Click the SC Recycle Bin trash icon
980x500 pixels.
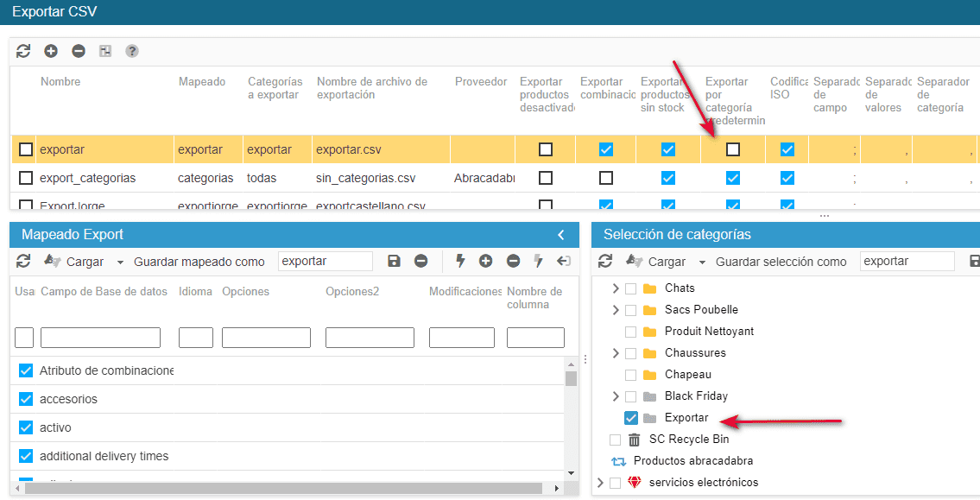coord(635,440)
